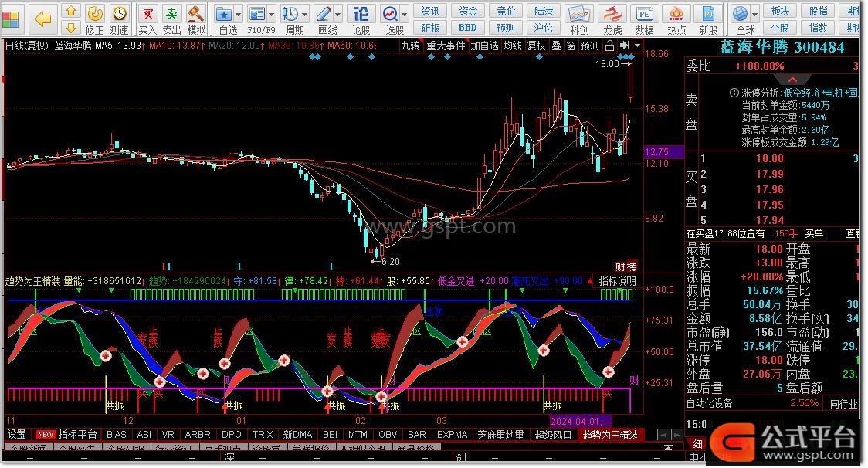This screenshot has width=868, height=468.
Task: Expand the 选股 dropdown arrow
Action: pyautogui.click(x=405, y=15)
